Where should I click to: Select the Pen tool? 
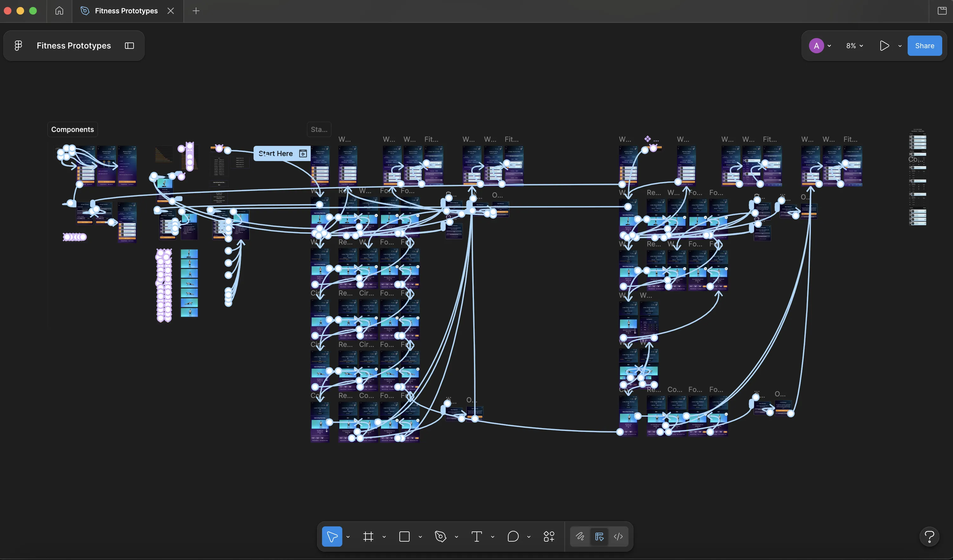point(440,536)
